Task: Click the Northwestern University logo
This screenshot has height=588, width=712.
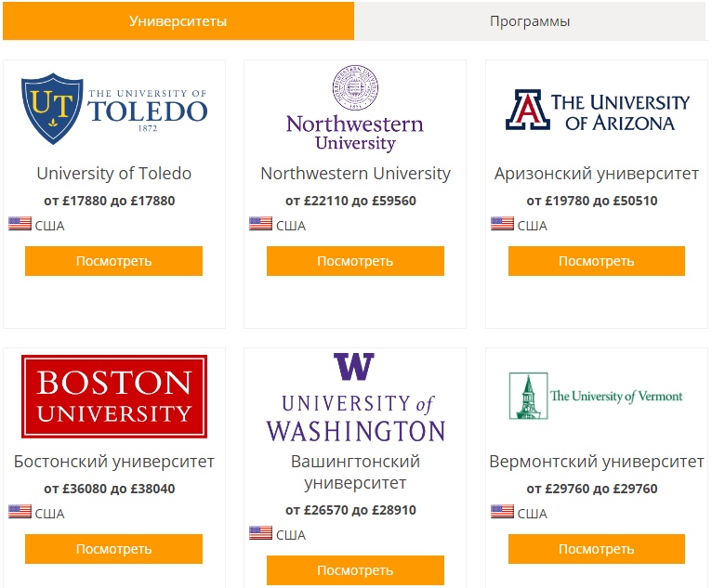Action: tap(355, 109)
